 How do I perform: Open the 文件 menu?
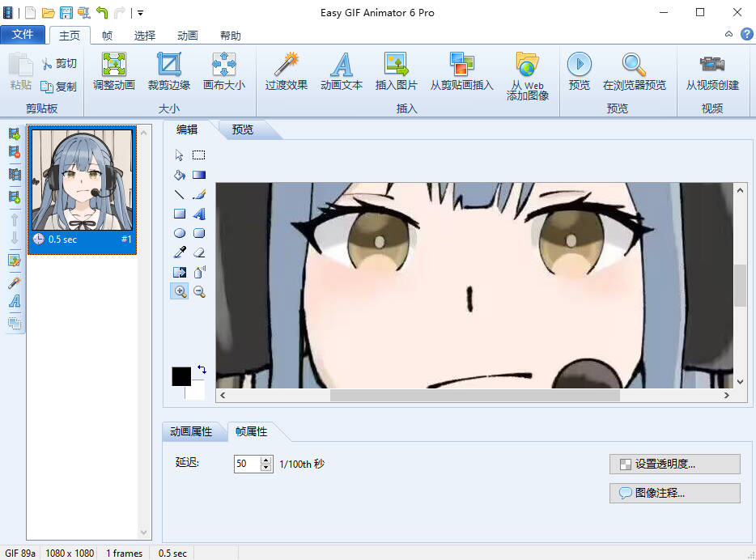click(x=23, y=35)
